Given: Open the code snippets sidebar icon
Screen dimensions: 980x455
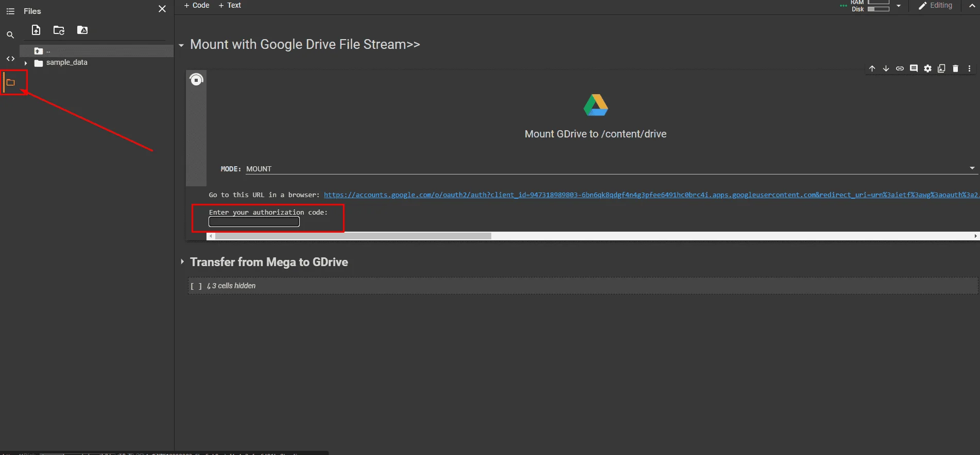Looking at the screenshot, I should point(10,59).
